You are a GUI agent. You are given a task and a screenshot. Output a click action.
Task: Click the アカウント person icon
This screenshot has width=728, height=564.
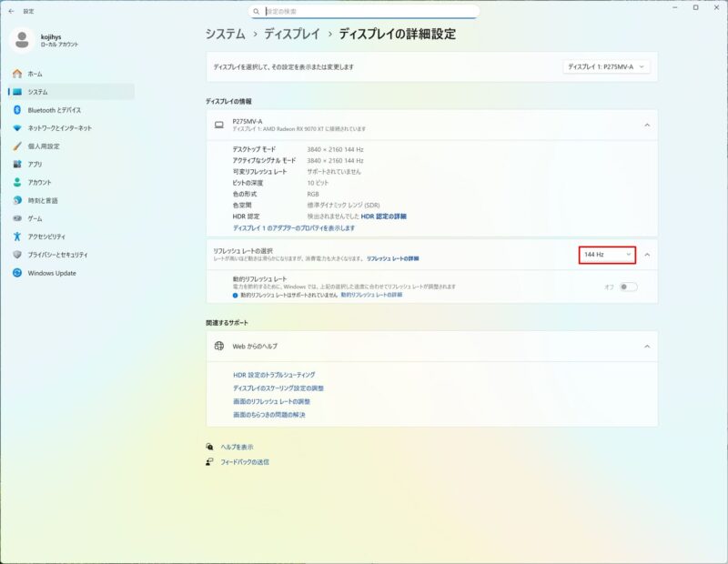click(17, 183)
